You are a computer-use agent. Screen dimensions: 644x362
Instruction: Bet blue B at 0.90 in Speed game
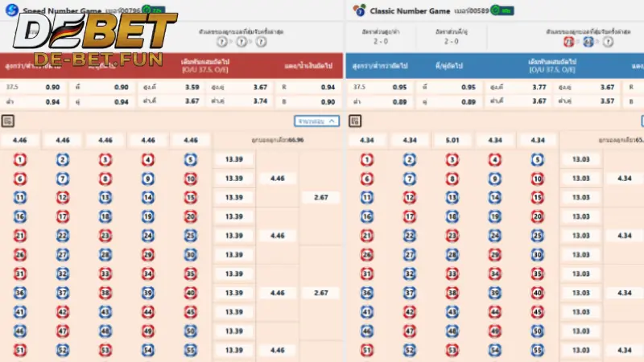(308, 102)
